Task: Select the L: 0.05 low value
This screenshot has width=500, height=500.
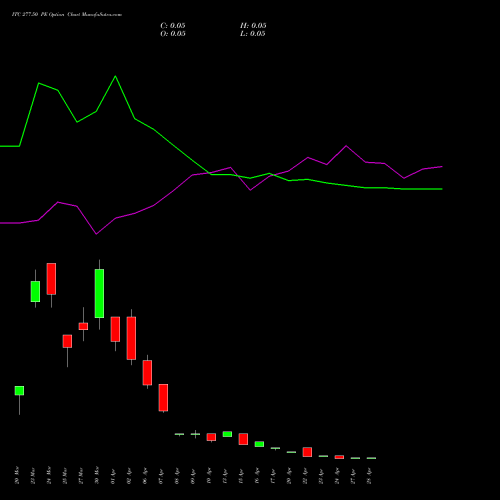Action: point(253,34)
